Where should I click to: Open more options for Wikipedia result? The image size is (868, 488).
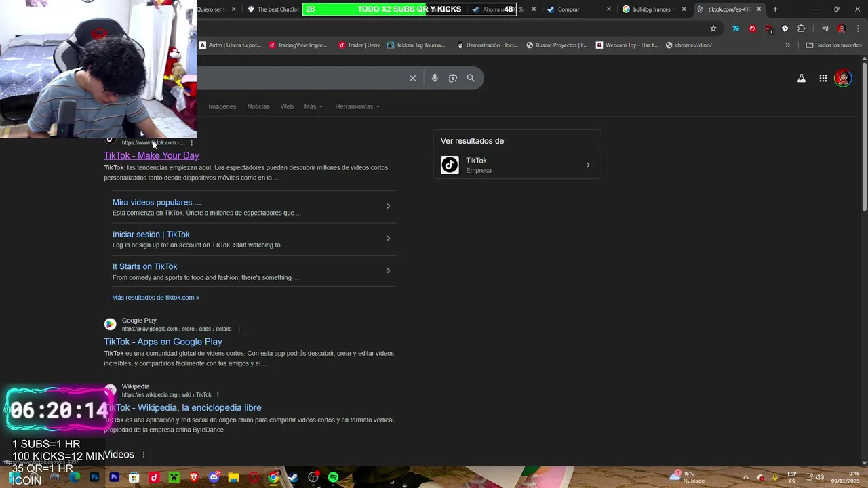coord(218,395)
